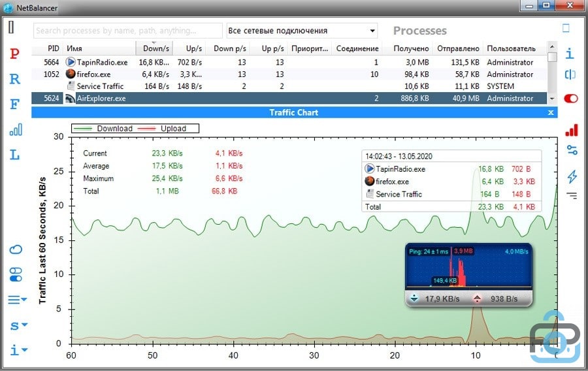This screenshot has height=371, width=588.
Task: Sort by the Down p/s column header
Action: 229,48
